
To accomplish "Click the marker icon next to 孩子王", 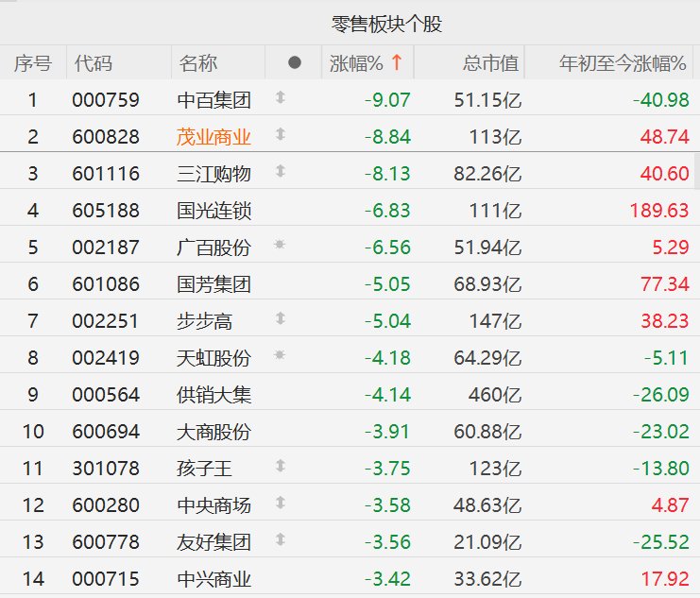I will tap(281, 466).
